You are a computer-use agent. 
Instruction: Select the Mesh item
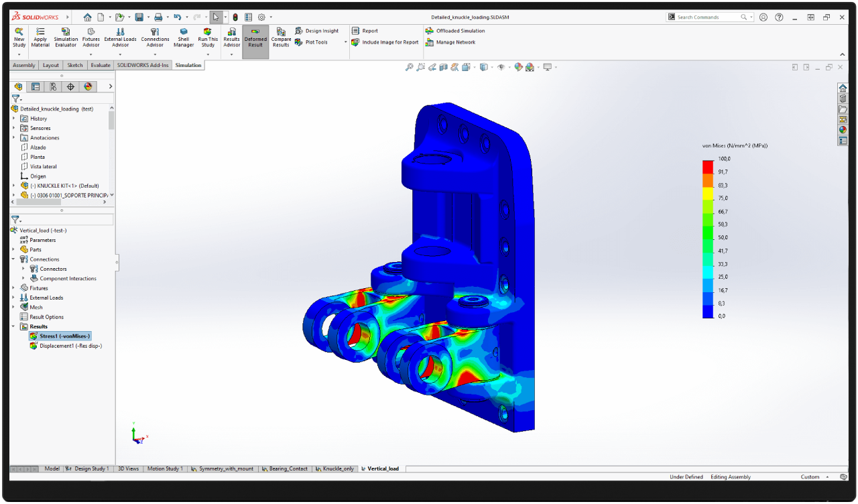coord(32,307)
